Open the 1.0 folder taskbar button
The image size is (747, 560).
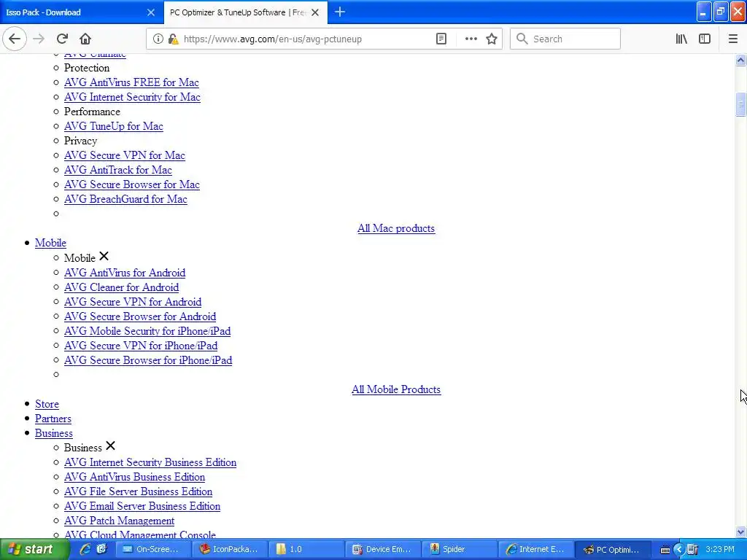[x=306, y=549]
